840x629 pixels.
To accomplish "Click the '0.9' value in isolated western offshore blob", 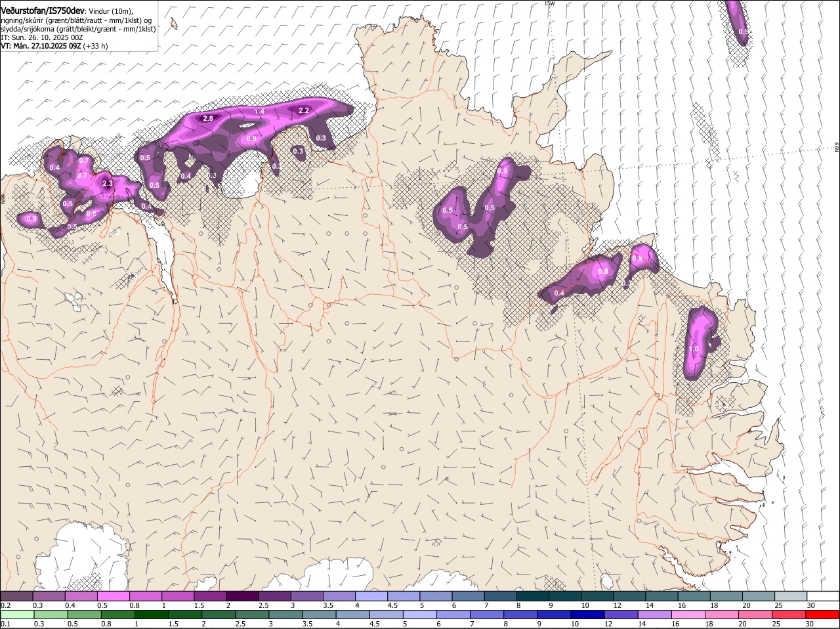I will tap(31, 218).
